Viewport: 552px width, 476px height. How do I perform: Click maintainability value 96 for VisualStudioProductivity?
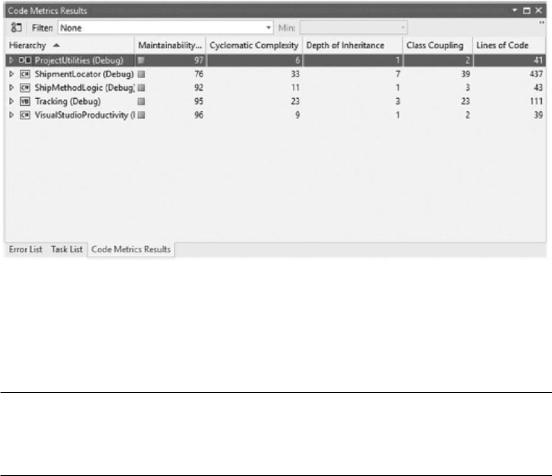pos(199,115)
